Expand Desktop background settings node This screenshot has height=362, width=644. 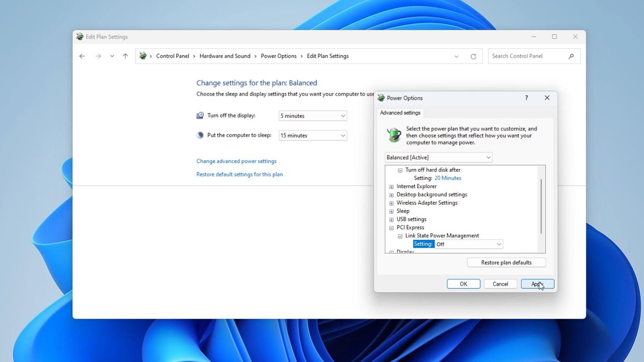(391, 195)
